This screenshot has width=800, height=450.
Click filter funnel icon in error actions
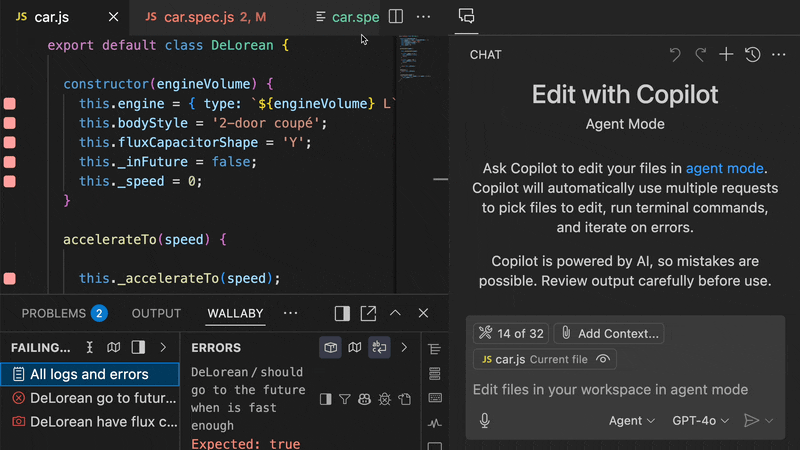(345, 399)
